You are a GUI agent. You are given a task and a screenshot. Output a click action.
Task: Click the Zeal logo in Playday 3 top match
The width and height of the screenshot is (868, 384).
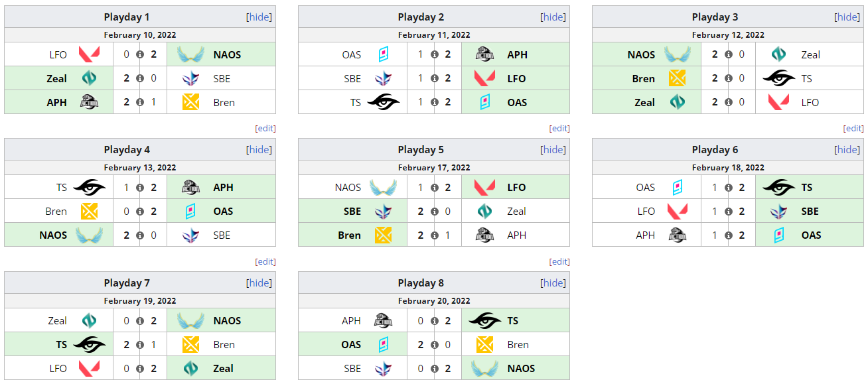point(779,54)
